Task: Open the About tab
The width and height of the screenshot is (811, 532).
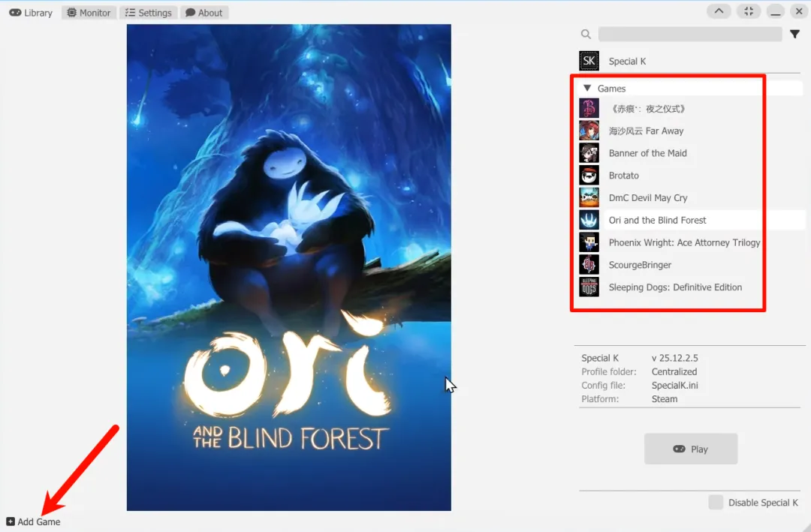Action: point(204,13)
